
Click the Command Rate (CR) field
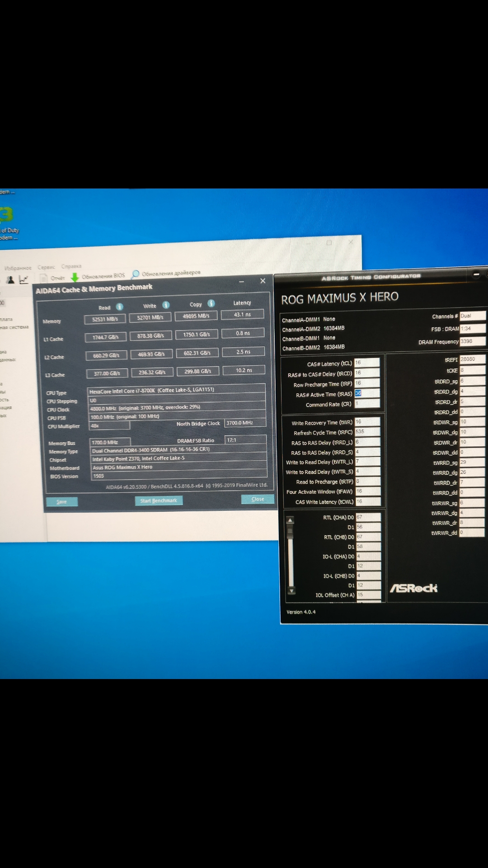coord(367,403)
